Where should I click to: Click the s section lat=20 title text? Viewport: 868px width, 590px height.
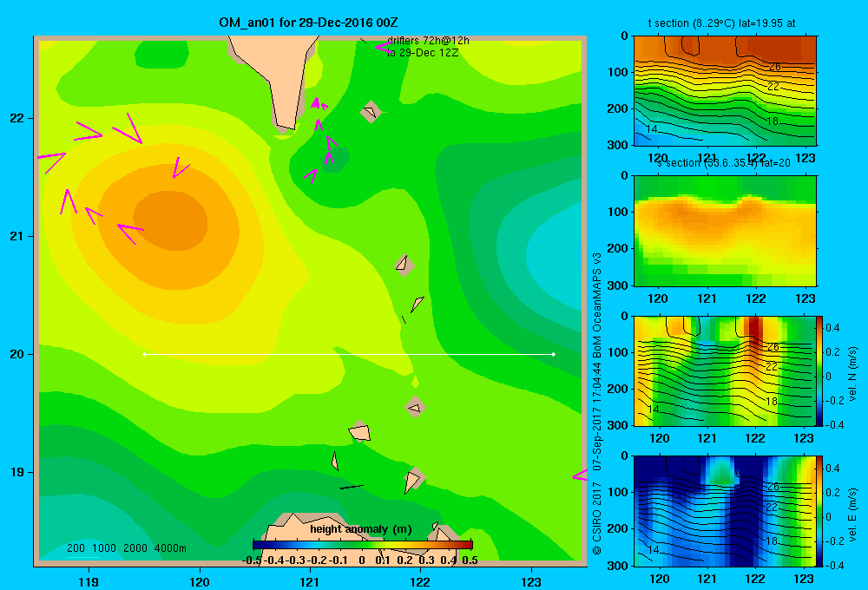click(x=724, y=163)
